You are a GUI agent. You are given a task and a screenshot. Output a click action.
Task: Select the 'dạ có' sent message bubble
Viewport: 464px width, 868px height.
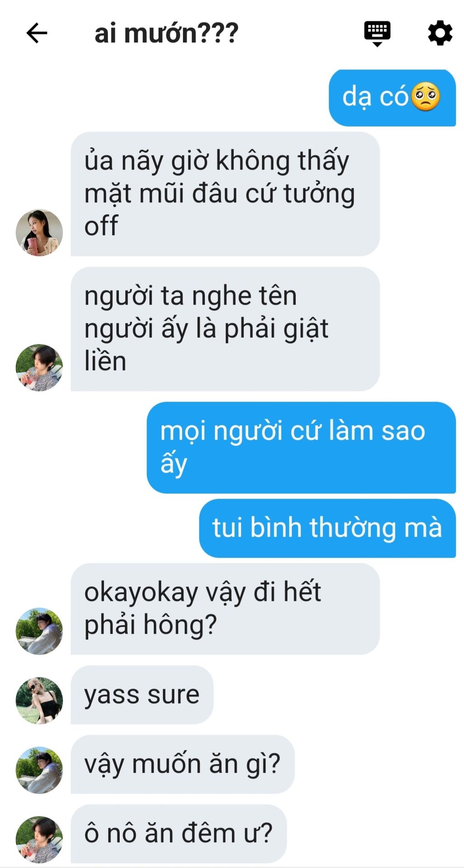click(392, 98)
